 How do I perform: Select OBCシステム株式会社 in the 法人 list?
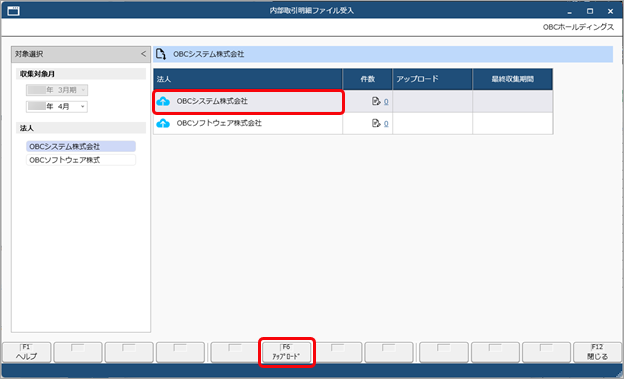click(x=81, y=147)
